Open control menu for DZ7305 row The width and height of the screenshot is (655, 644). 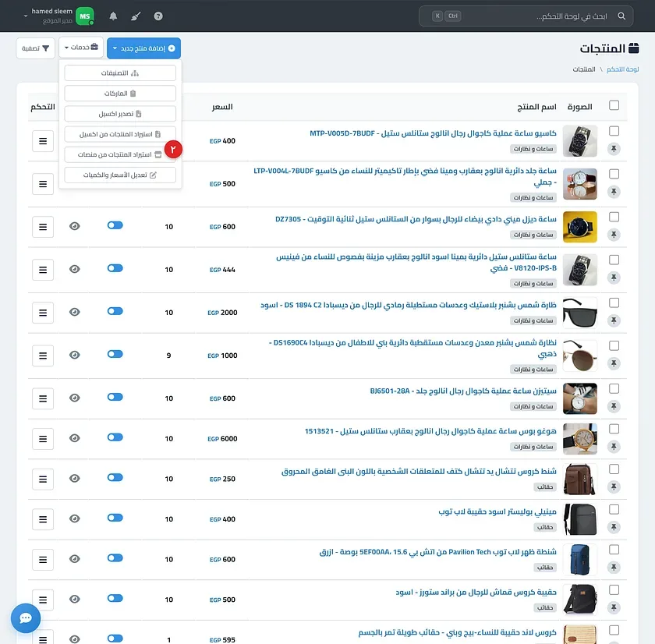coord(43,227)
